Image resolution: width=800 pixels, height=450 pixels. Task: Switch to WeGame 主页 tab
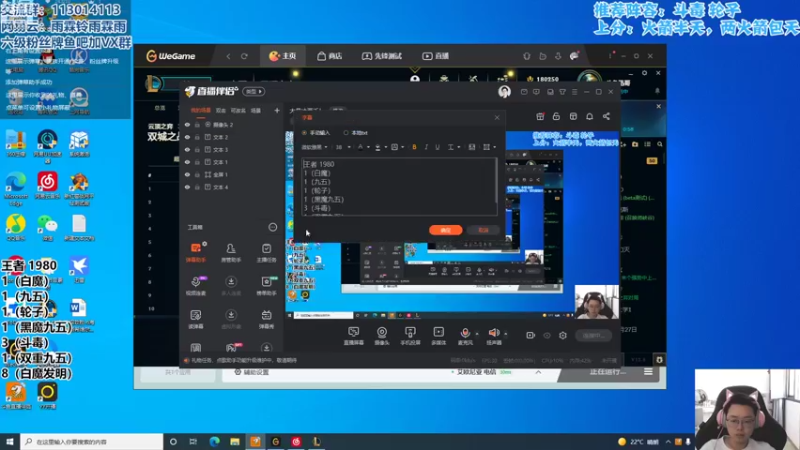[x=283, y=56]
